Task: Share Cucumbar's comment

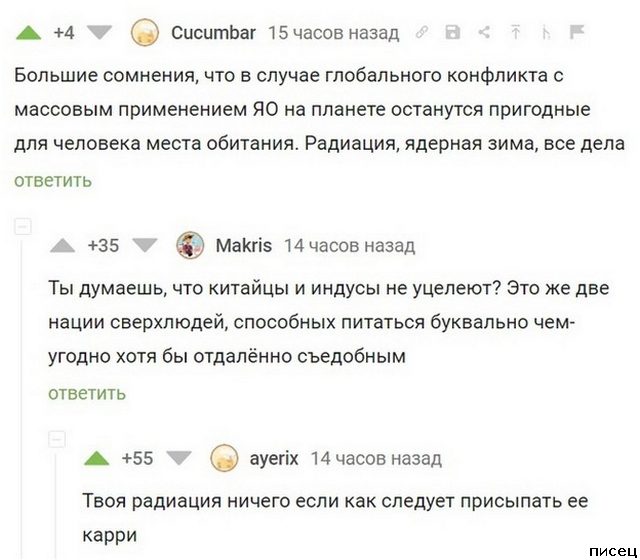Action: point(484,33)
